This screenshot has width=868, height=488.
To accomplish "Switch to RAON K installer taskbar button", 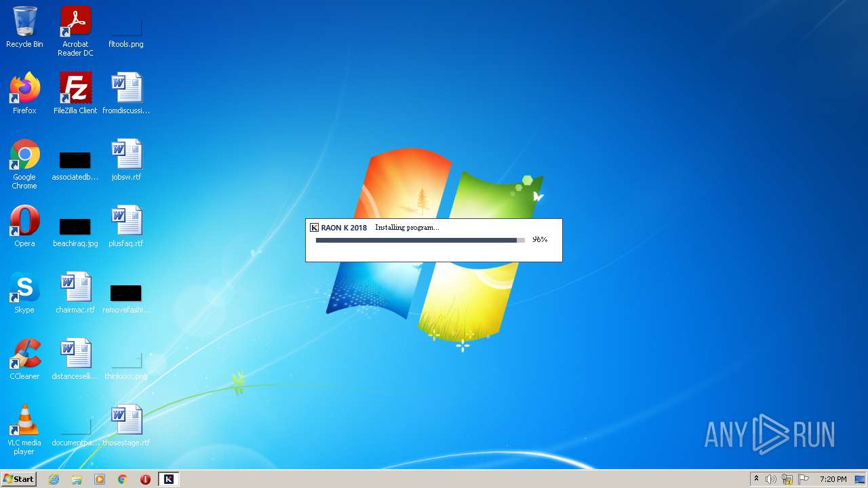I will [x=168, y=479].
